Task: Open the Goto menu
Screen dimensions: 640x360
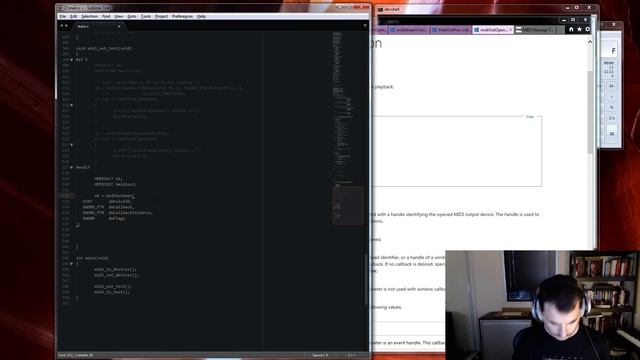Action: tap(132, 16)
